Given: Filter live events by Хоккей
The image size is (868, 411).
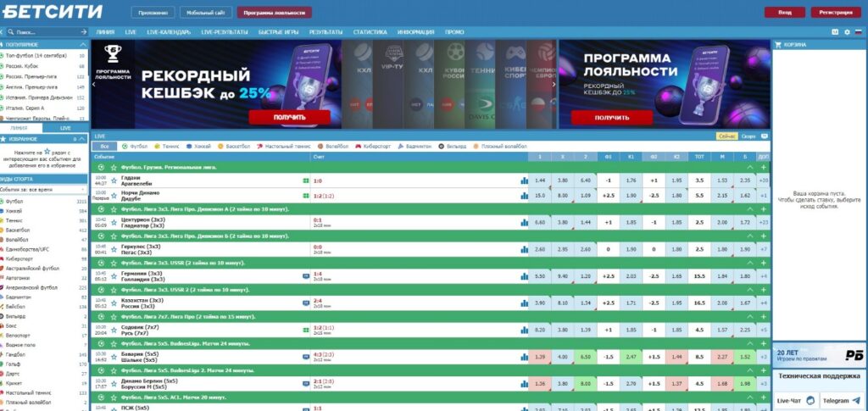Looking at the screenshot, I should 198,147.
